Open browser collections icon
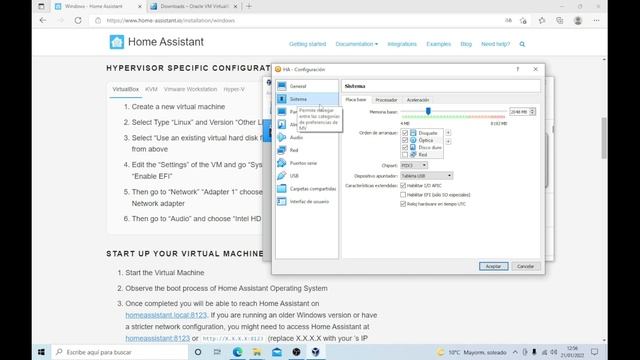This screenshot has height=360, width=640. click(x=560, y=20)
